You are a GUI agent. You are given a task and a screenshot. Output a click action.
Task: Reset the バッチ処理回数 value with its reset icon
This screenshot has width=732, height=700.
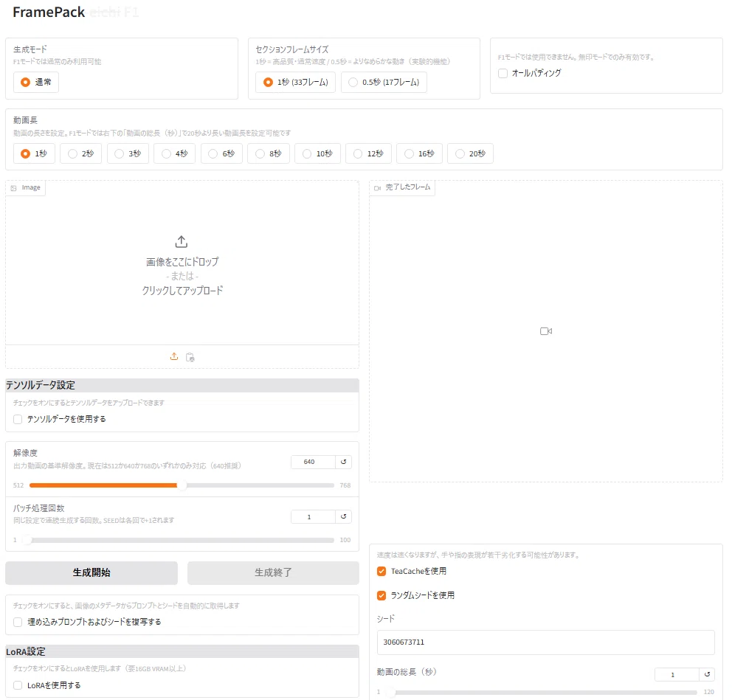[x=344, y=516]
